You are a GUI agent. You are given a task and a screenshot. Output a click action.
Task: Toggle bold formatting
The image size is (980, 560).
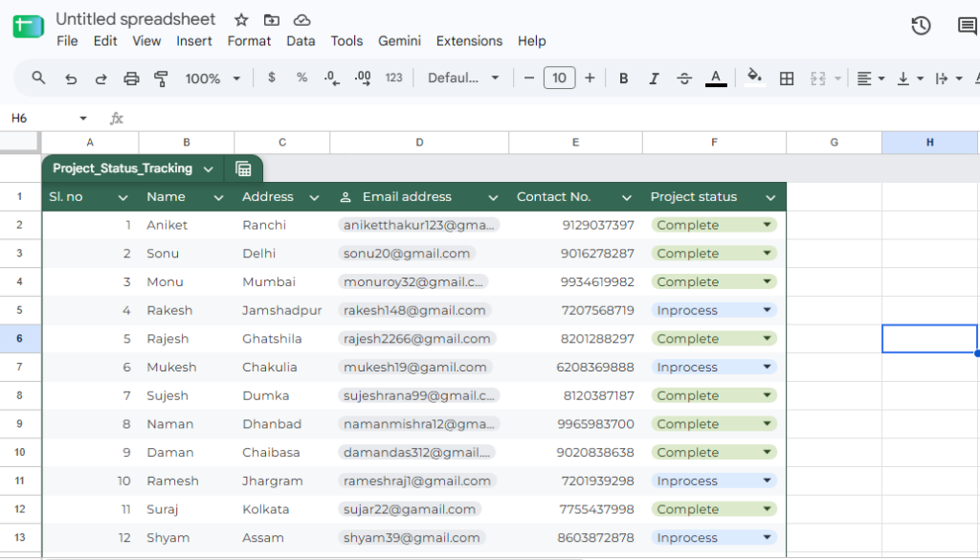coord(623,78)
